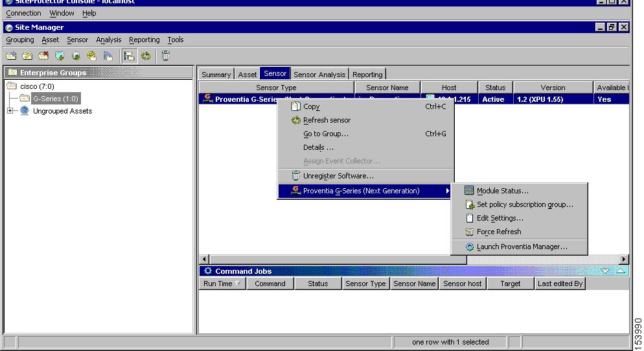Open the Connection menu
The width and height of the screenshot is (644, 351).
click(x=23, y=13)
